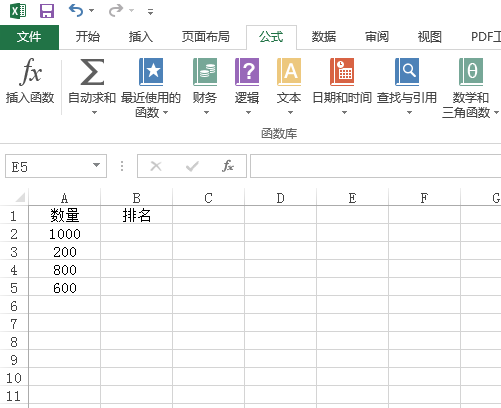Open the 日期和时间 functions library

coord(342,72)
